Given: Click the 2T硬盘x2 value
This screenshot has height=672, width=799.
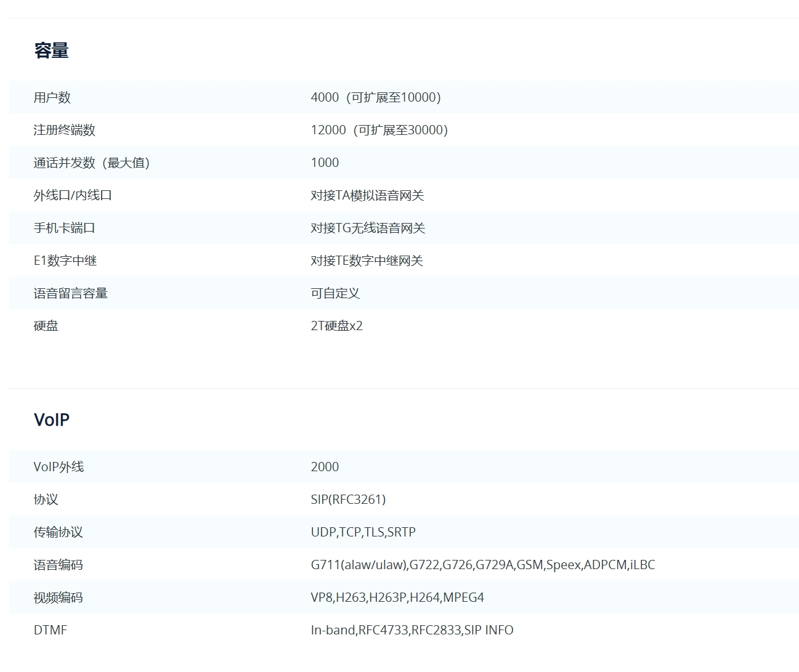Looking at the screenshot, I should (336, 326).
